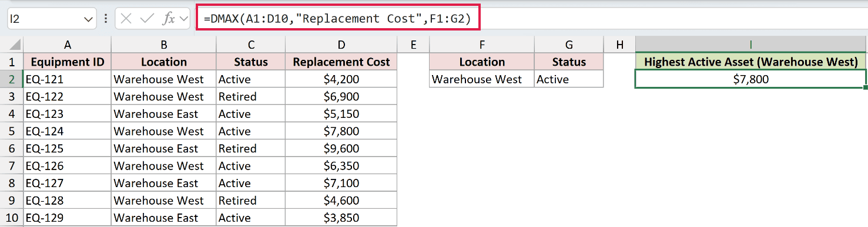This screenshot has height=227, width=868.
Task: Select row 5 header
Action: [x=12, y=131]
